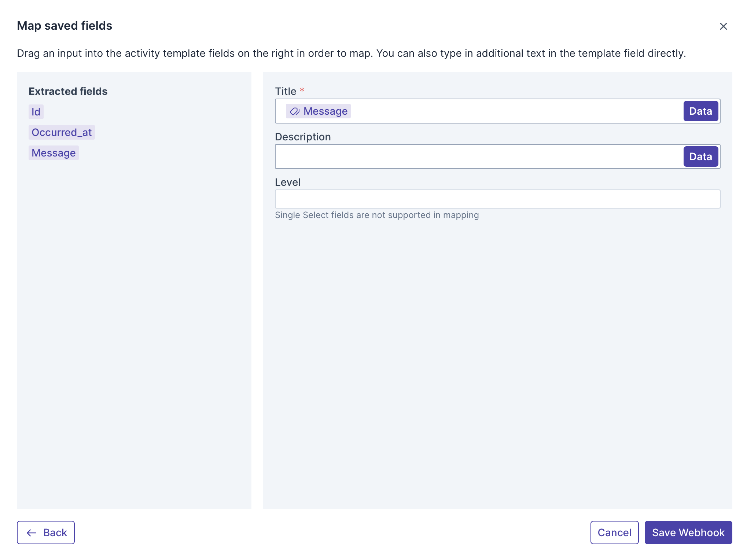Click Save Webhook button
Image resolution: width=747 pixels, height=560 pixels.
pyautogui.click(x=688, y=533)
